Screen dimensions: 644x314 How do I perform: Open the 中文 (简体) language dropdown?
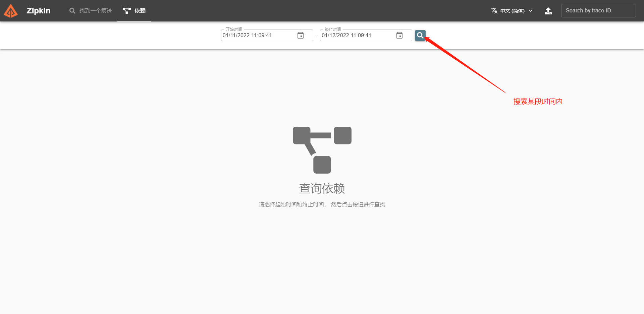(x=512, y=10)
